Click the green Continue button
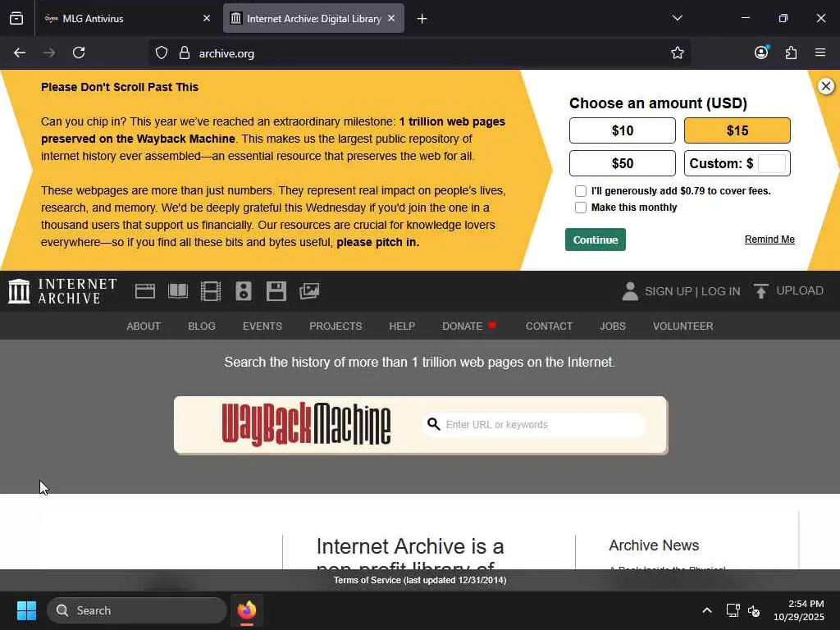Screen dimensions: 840x630 coord(596,240)
